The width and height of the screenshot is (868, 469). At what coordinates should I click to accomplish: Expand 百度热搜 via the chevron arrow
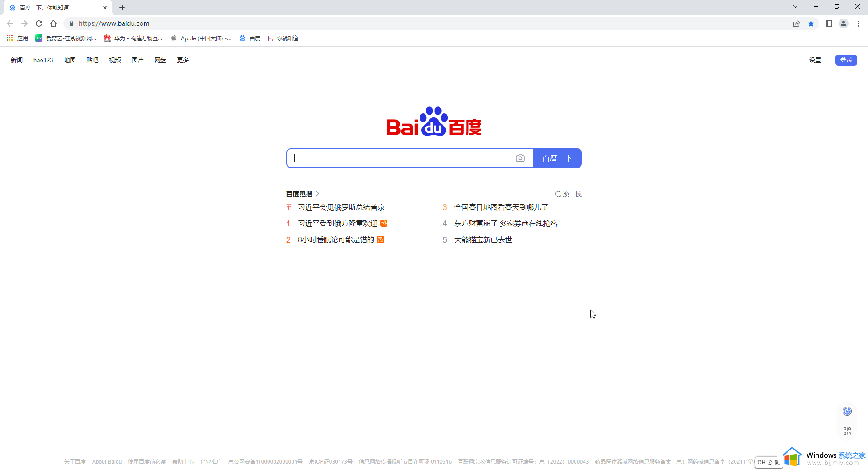(x=317, y=193)
